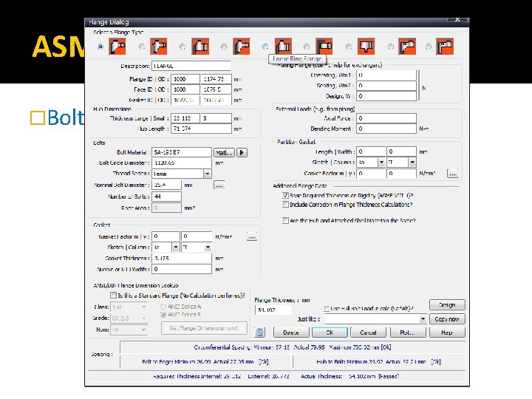Open the lookup button beside Gasket Factor m | y
This screenshot has height=399, width=532.
coord(252,236)
